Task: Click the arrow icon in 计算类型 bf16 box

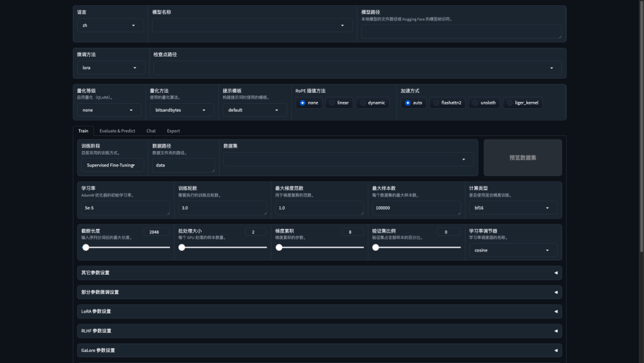Action: [x=548, y=208]
